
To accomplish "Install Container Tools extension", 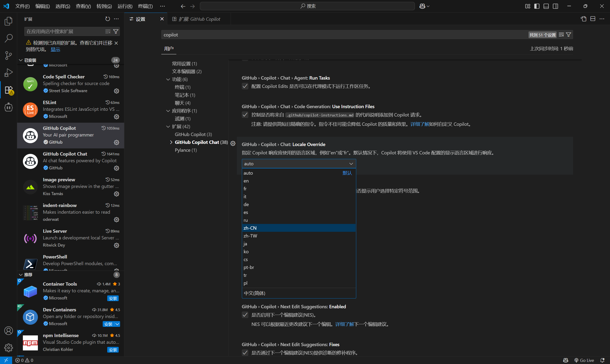I will tap(113, 298).
